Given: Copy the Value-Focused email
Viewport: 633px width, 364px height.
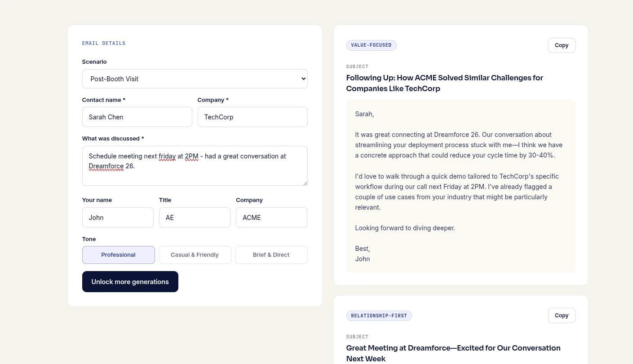Looking at the screenshot, I should (562, 45).
